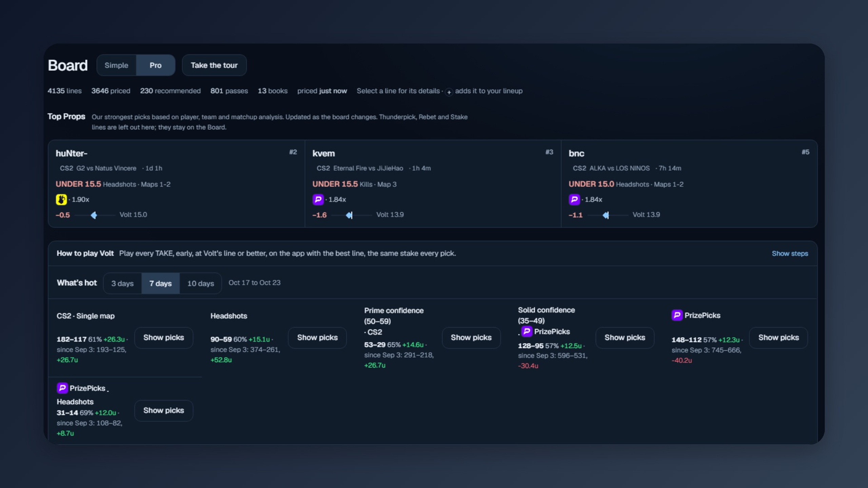Click 'Eternal Fire vs JiJieHao' matchup text
868x488 pixels.
click(368, 168)
